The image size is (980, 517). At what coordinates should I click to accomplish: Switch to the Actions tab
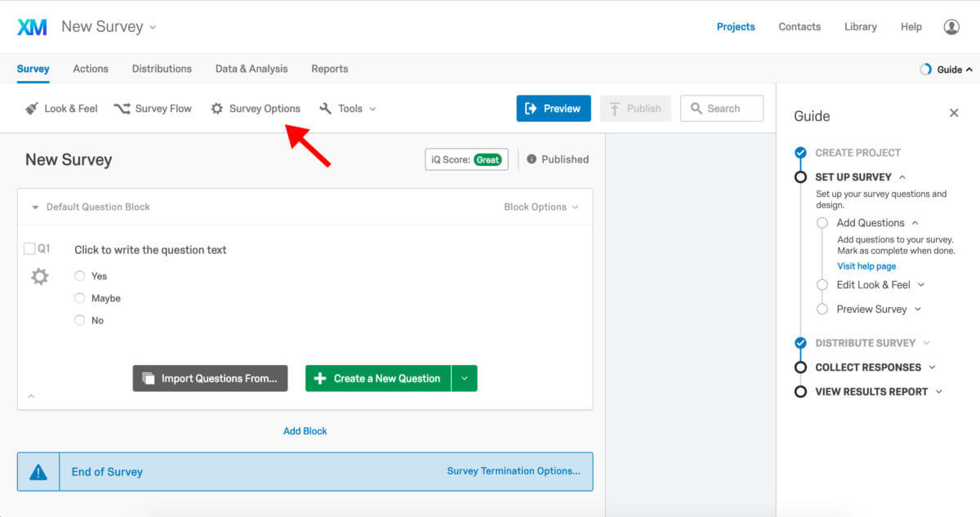[x=91, y=69]
